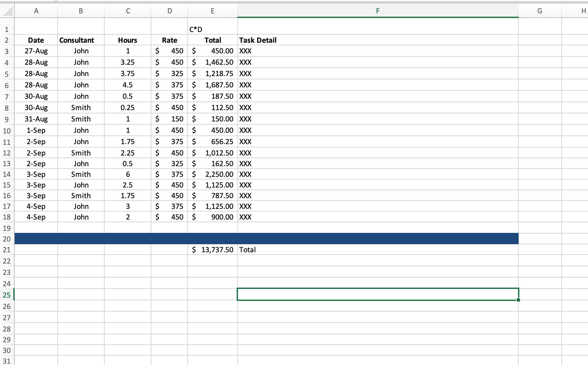Select column F header
The height and width of the screenshot is (365, 588).
click(378, 11)
